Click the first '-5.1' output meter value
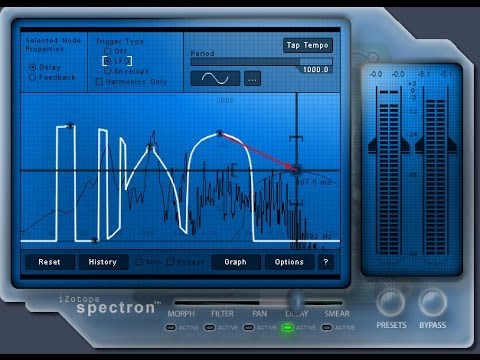 tap(424, 74)
